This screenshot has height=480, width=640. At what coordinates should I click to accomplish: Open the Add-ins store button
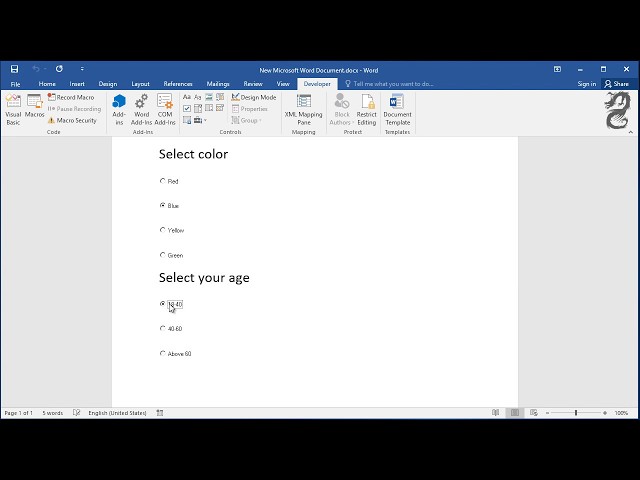[119, 109]
